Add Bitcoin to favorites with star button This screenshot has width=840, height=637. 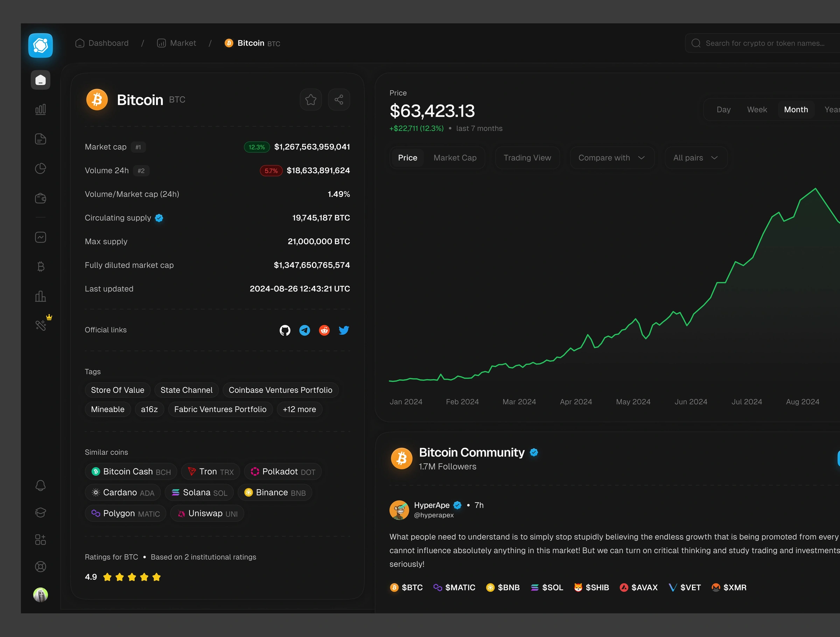coord(311,100)
